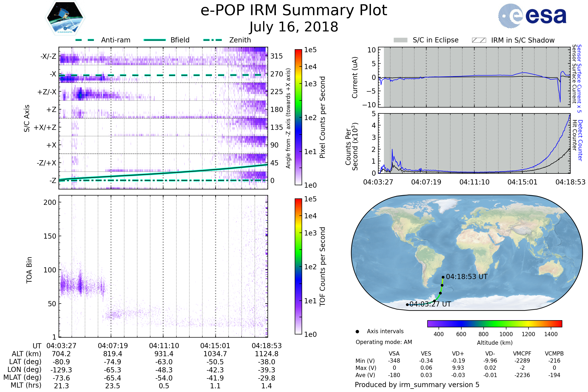Click the VMCPF voltage column header

click(x=522, y=354)
